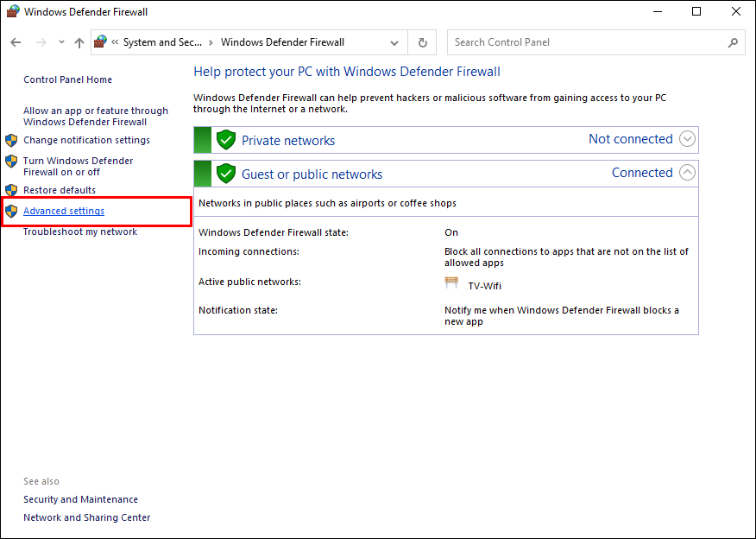This screenshot has height=539, width=756.
Task: Minimize the Windows Defender Firewall window
Action: [657, 11]
